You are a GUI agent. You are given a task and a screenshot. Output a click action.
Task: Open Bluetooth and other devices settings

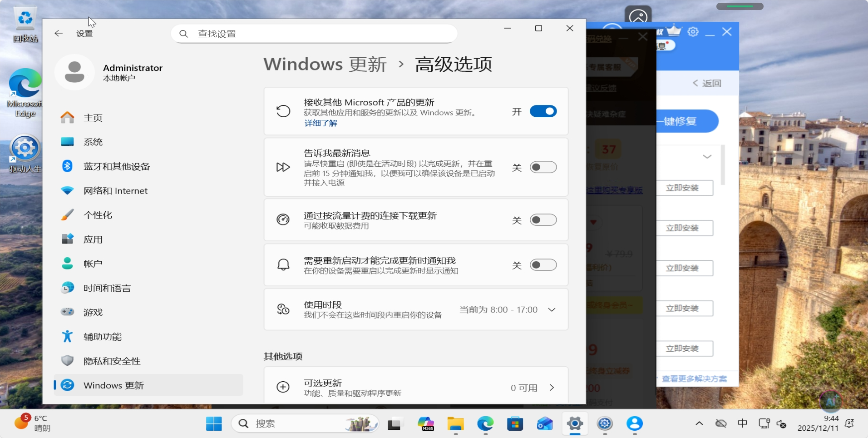click(116, 166)
